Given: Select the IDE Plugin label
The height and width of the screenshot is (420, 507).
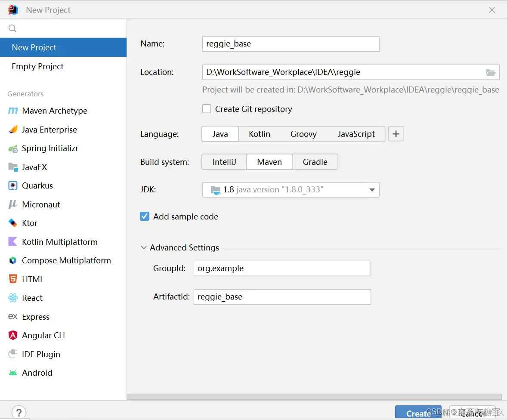Looking at the screenshot, I should tap(41, 354).
